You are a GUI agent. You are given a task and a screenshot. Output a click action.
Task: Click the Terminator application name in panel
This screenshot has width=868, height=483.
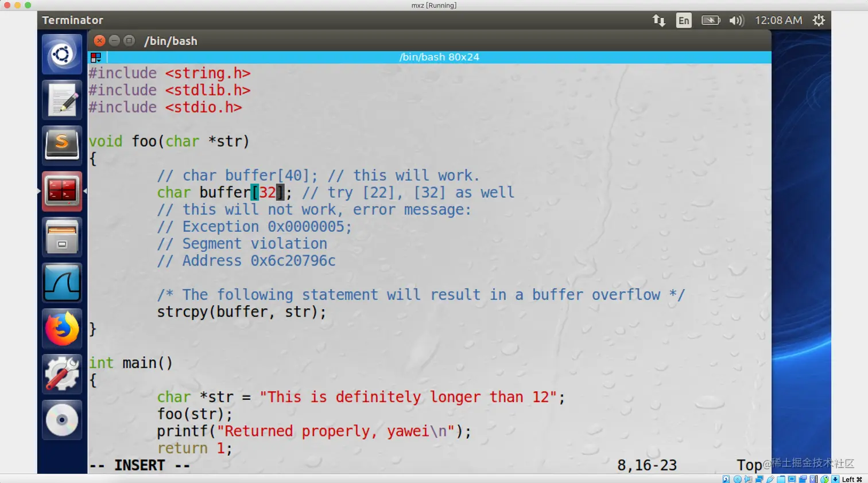73,20
